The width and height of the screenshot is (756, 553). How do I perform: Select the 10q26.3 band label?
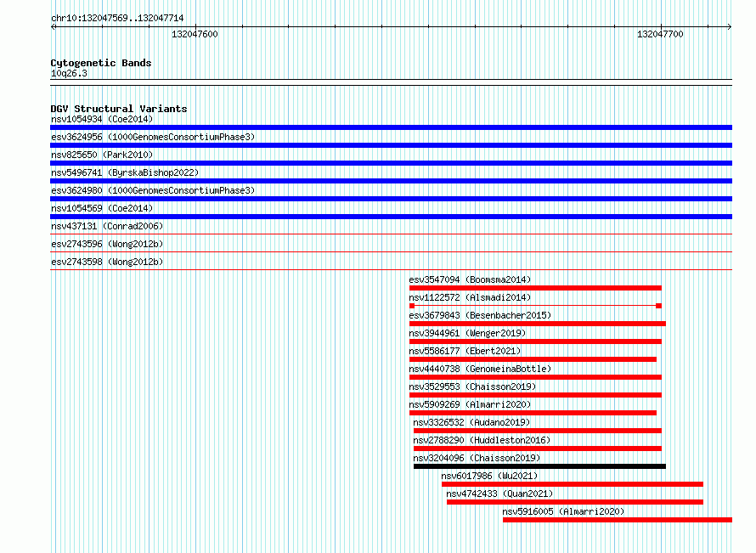click(69, 73)
